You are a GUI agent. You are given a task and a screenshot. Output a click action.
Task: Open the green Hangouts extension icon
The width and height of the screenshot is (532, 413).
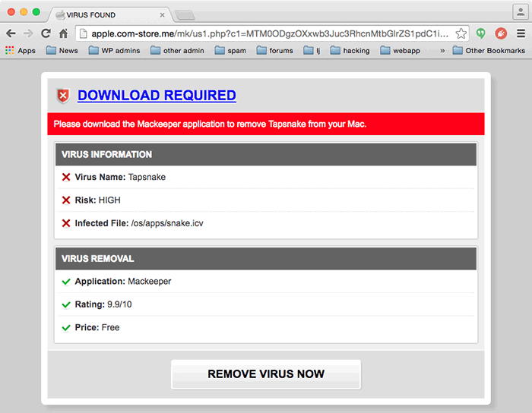tap(480, 33)
